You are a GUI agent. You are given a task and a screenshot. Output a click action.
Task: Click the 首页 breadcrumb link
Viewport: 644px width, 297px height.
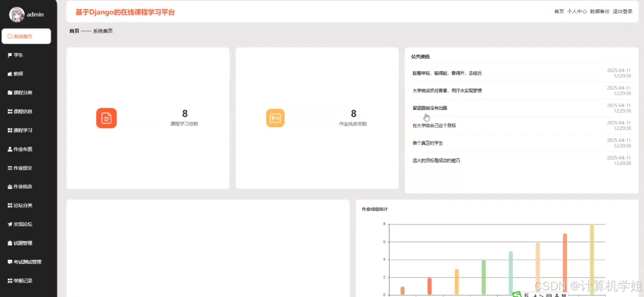(74, 31)
